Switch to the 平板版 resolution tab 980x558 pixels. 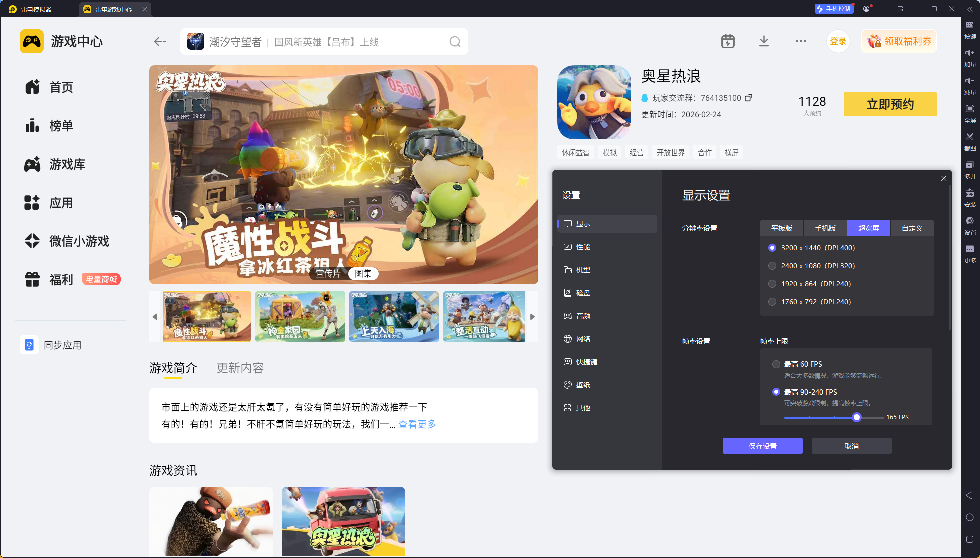click(781, 228)
